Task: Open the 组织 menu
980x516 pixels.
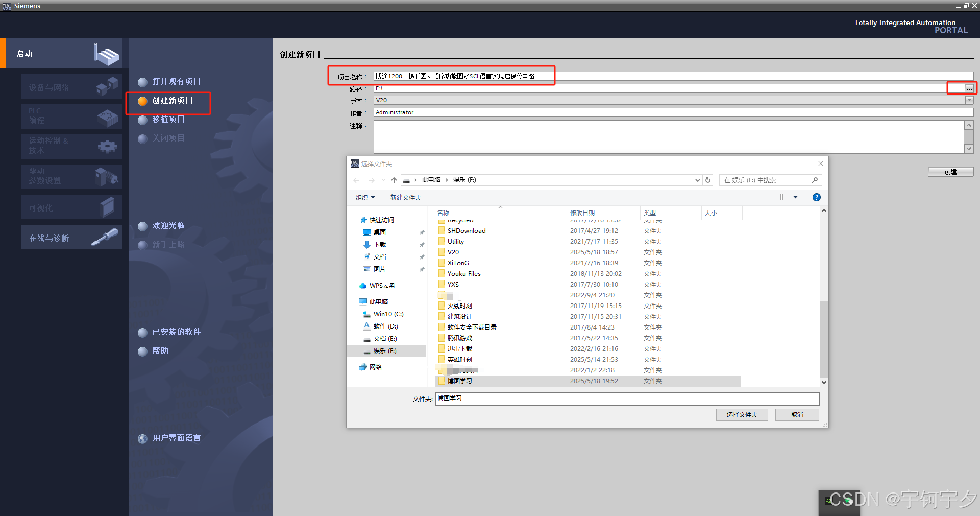Action: 365,198
